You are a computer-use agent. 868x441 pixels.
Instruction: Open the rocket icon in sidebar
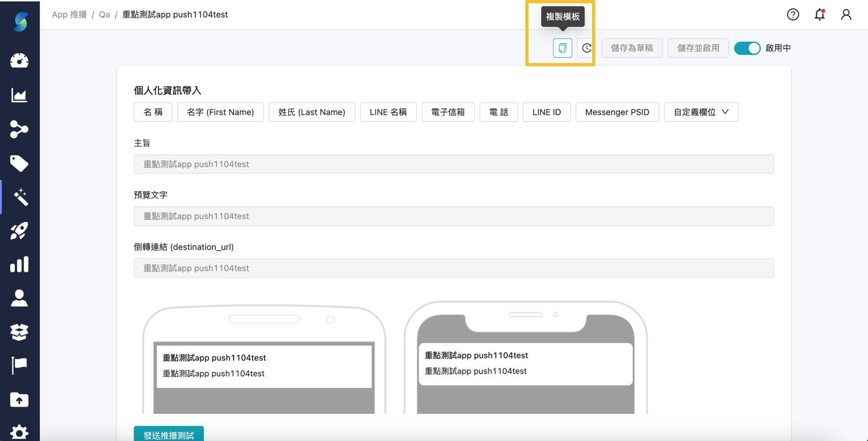pyautogui.click(x=19, y=231)
